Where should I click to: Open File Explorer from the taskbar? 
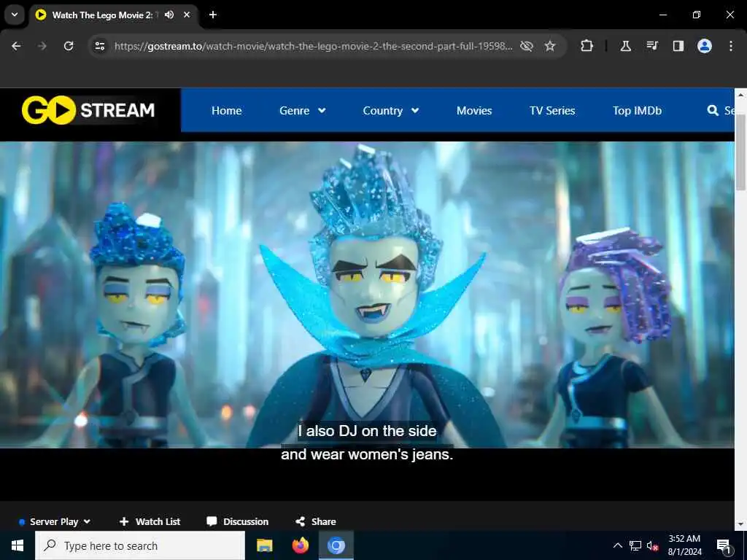(264, 545)
